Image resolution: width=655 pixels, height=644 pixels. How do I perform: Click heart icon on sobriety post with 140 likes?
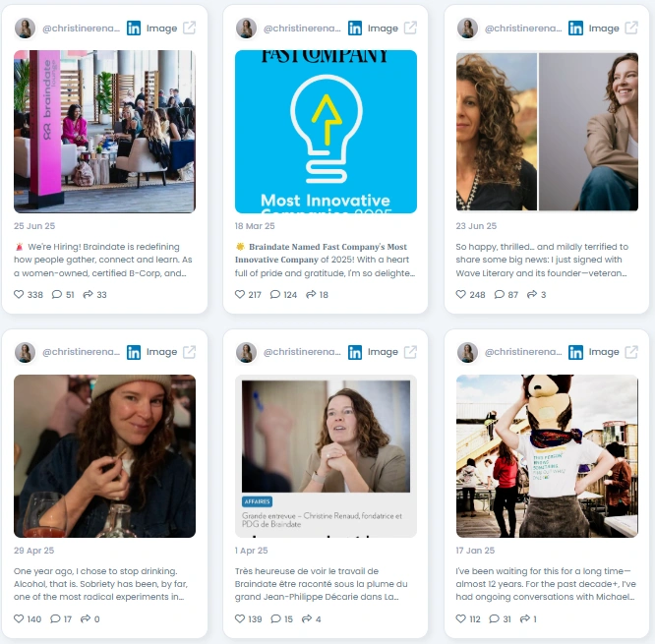pos(19,618)
